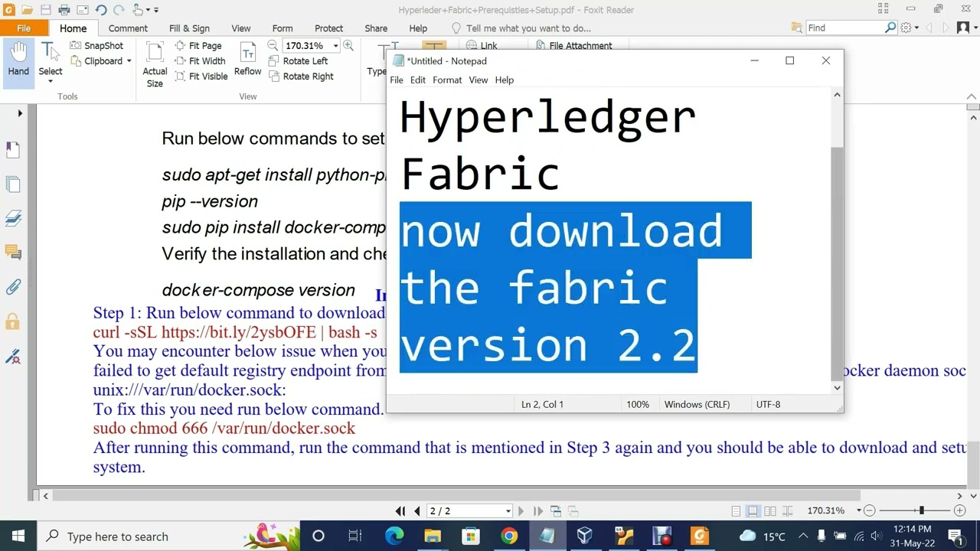The width and height of the screenshot is (980, 551).
Task: Open the page number dropdown
Action: pos(508,510)
